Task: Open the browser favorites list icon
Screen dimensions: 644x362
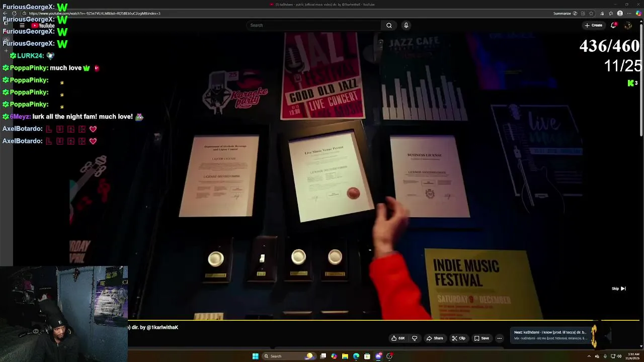Action: tap(611, 14)
